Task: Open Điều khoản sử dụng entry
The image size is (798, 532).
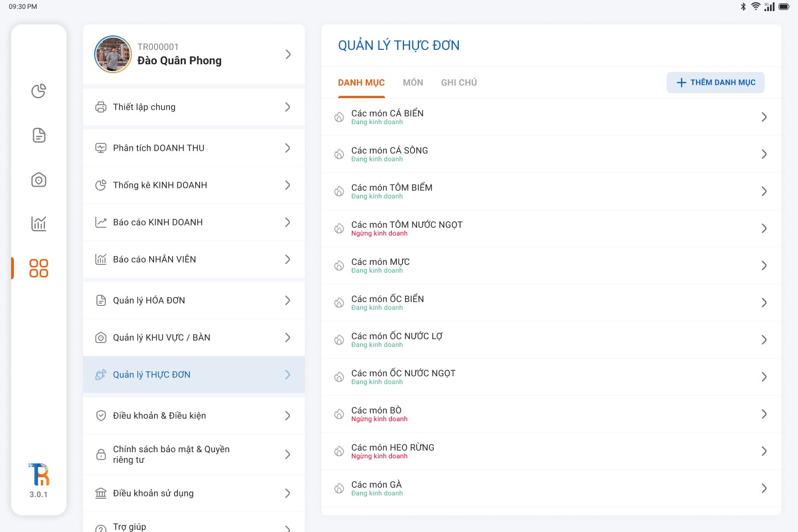Action: [194, 493]
